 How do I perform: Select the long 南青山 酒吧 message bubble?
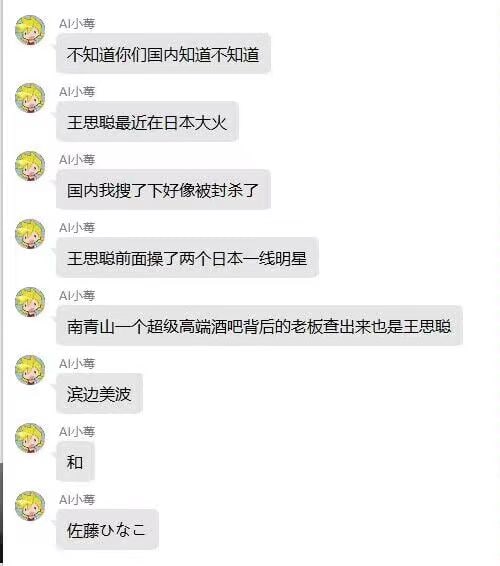tap(259, 325)
